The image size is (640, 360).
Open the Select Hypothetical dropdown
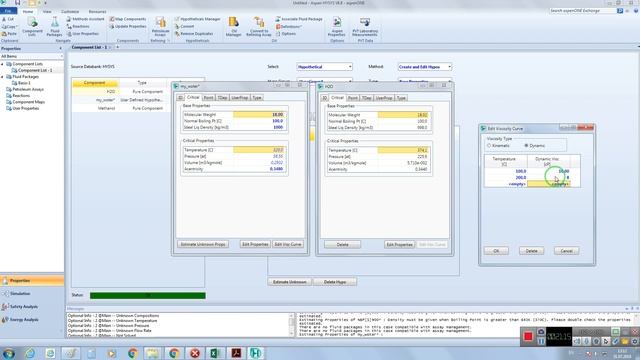pos(350,67)
